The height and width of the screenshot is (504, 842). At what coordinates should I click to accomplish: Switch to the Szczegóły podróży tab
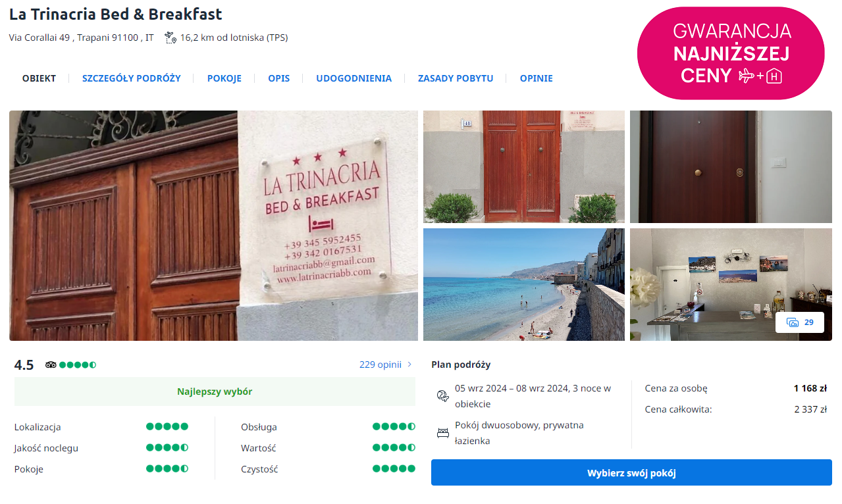click(x=131, y=78)
